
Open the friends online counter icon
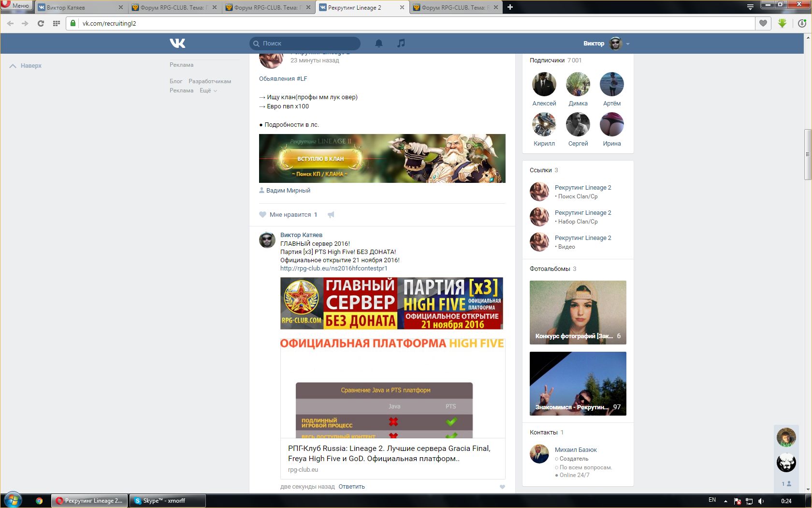(786, 484)
